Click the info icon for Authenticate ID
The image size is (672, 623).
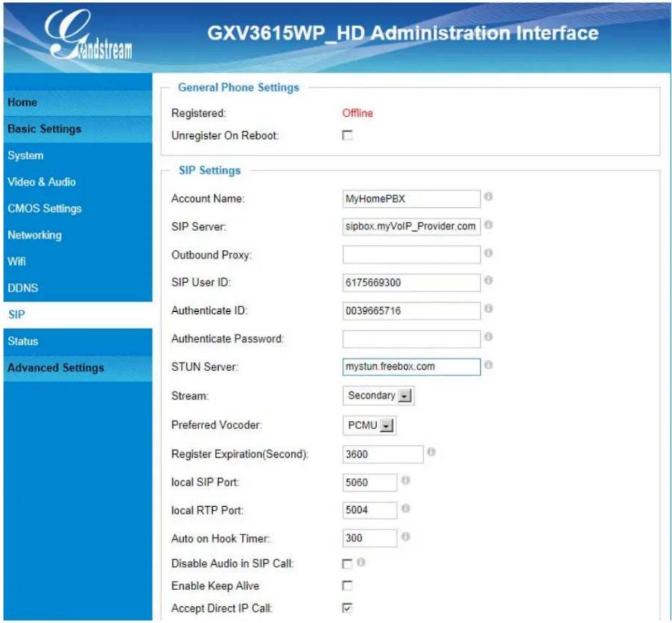[x=488, y=308]
